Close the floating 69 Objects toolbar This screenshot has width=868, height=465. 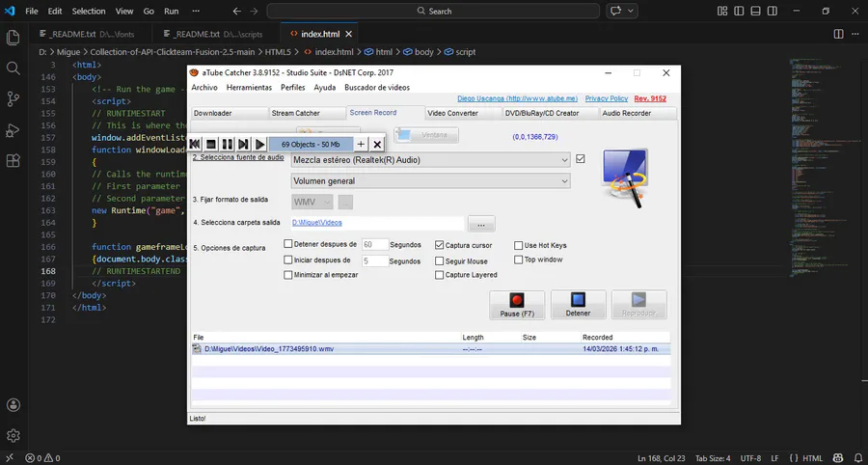coord(377,145)
